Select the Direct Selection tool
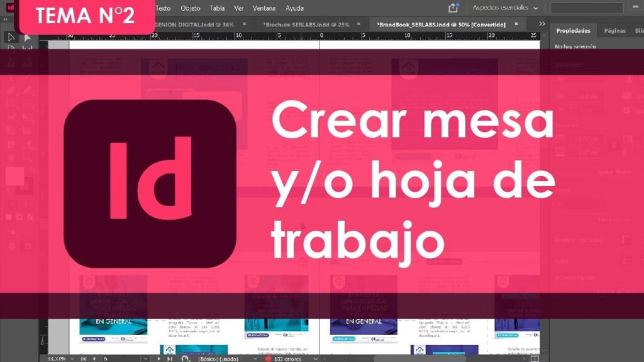644x362 pixels. 27,38
